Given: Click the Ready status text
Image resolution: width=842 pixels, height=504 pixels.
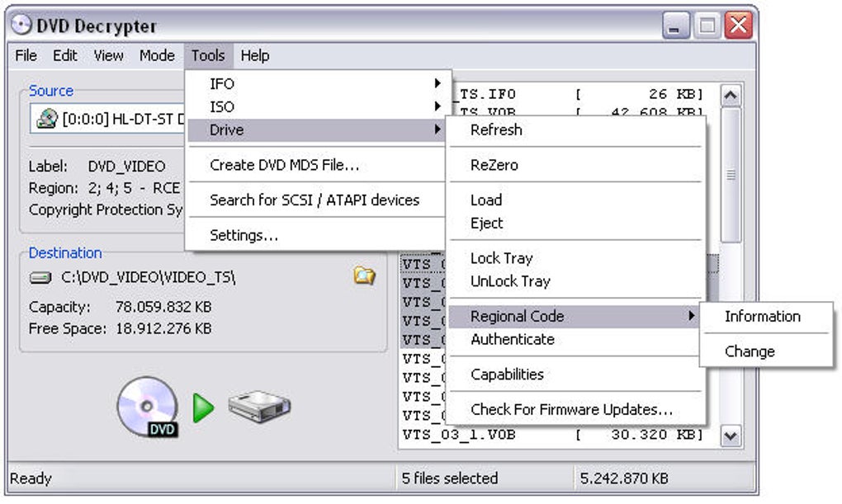Looking at the screenshot, I should tap(31, 478).
